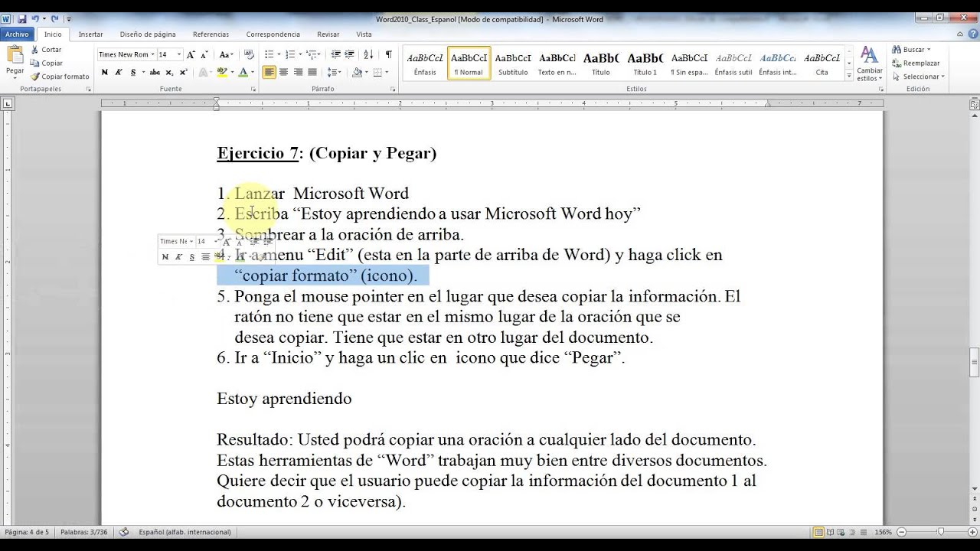
Task: Decrease paragraph indent
Action: click(335, 54)
